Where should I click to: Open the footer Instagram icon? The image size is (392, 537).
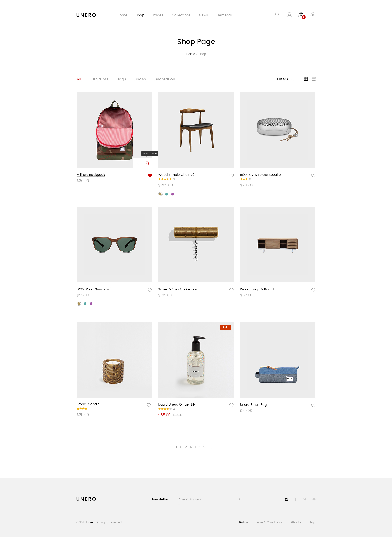pos(286,499)
